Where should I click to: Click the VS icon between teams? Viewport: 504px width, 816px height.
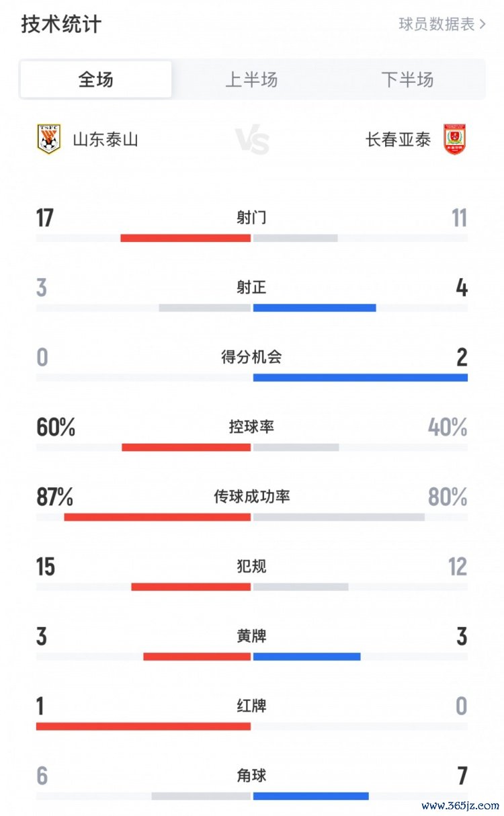point(252,140)
